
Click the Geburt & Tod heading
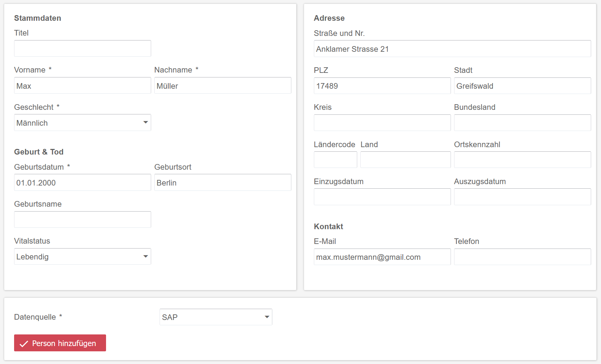click(x=39, y=152)
